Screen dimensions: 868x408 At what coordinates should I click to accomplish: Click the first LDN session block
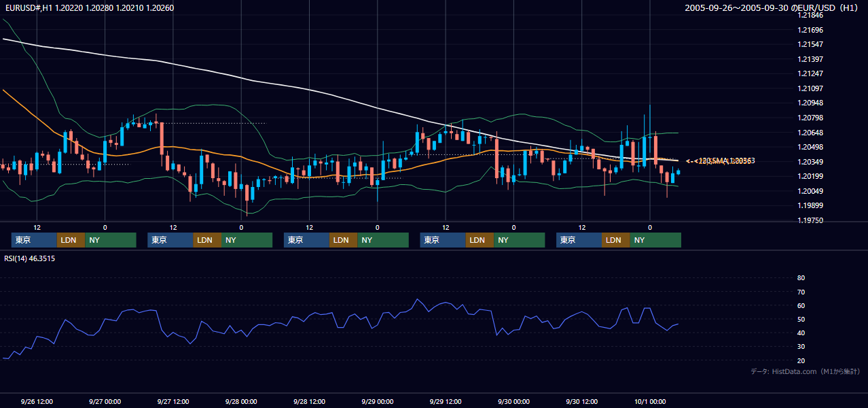(x=71, y=240)
